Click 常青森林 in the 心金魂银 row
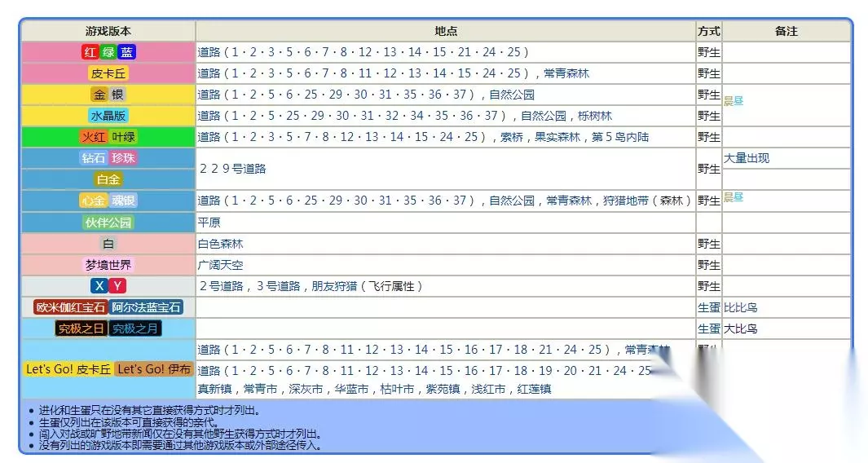Viewport: 868px width, 463px height. pos(569,201)
